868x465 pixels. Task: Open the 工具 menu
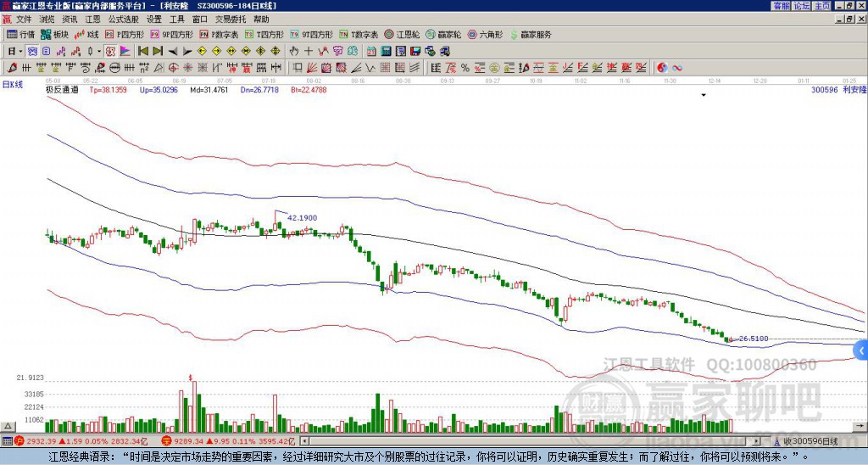pos(176,20)
